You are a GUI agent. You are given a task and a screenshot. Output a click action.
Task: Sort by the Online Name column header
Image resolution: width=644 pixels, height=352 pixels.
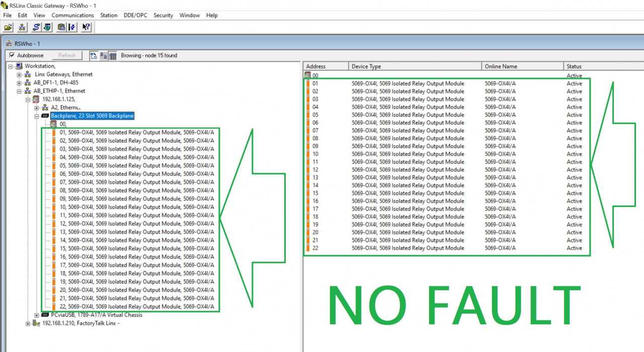523,66
